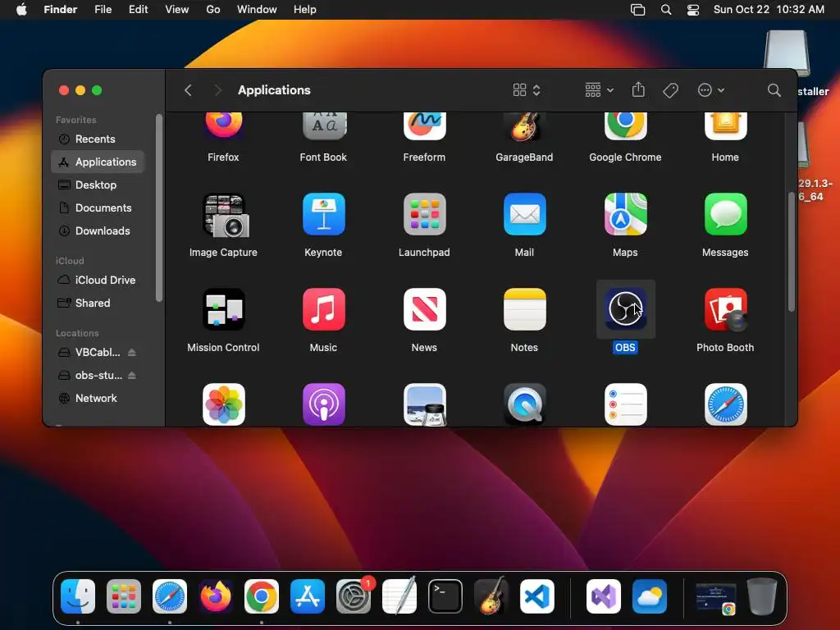This screenshot has height=630, width=840.
Task: Open the group-by options dropdown
Action: coord(599,90)
